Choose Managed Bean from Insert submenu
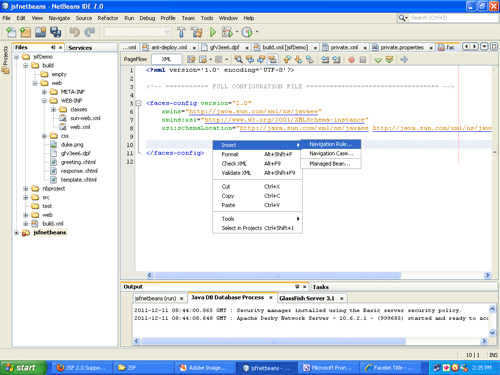Viewport: 500px width, 375px height. (331, 164)
